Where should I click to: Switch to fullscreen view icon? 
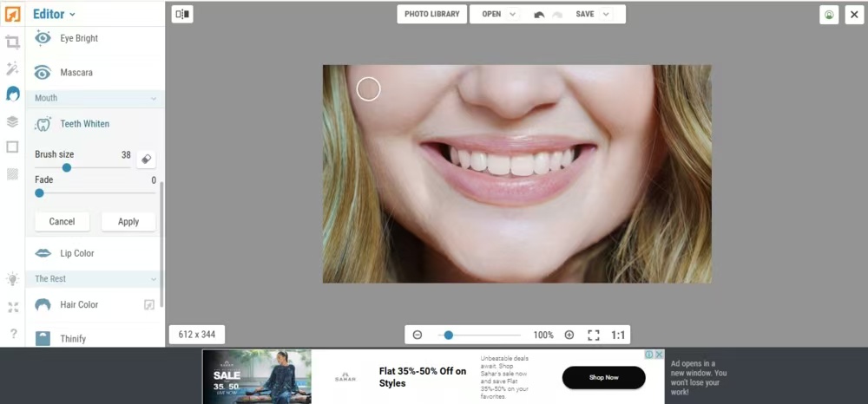point(594,335)
